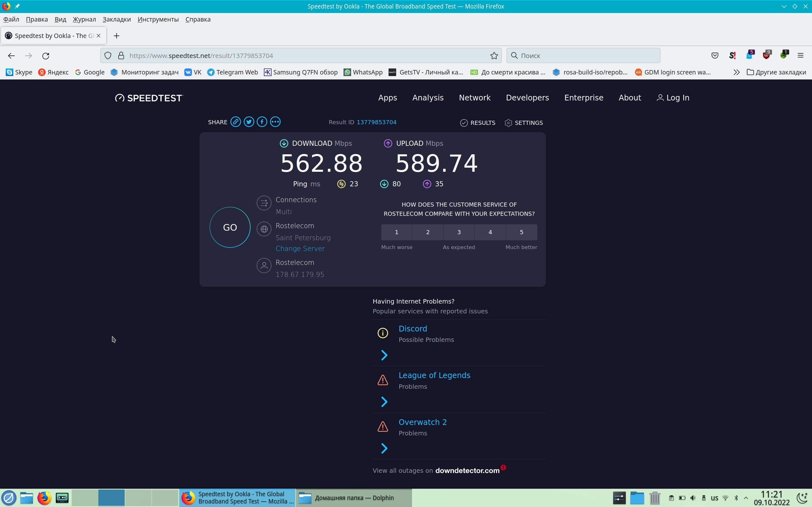812x507 pixels.
Task: Open Firefox hamburger application menu
Action: point(800,56)
